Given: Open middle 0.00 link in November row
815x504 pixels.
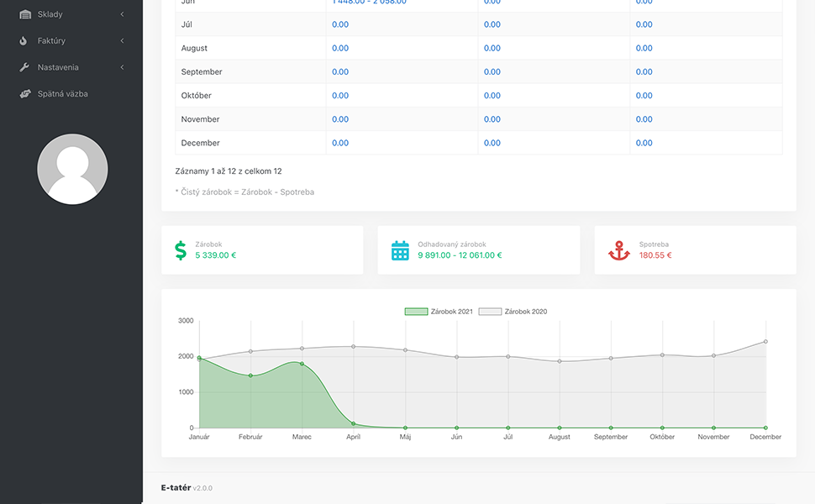Looking at the screenshot, I should [x=492, y=119].
